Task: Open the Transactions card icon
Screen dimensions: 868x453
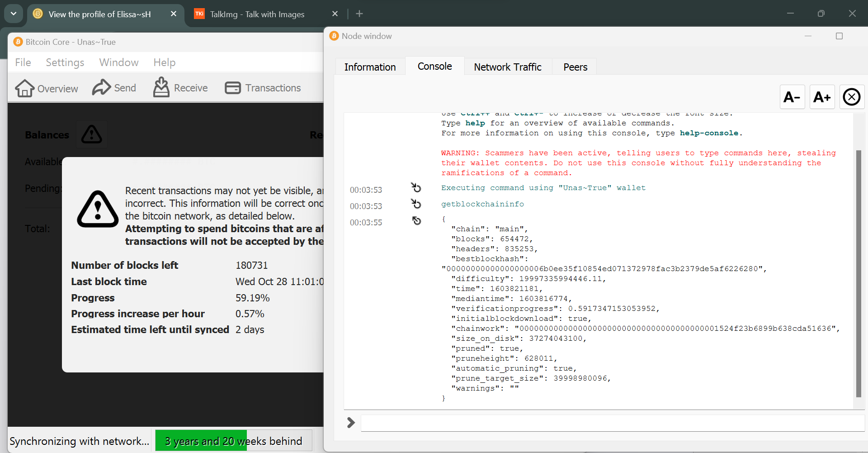Action: pyautogui.click(x=233, y=88)
